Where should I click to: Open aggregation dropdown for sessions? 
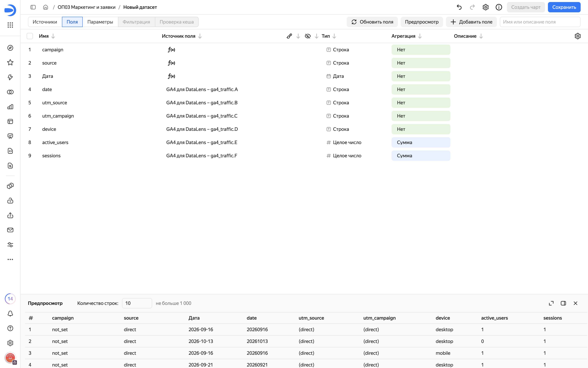421,156
